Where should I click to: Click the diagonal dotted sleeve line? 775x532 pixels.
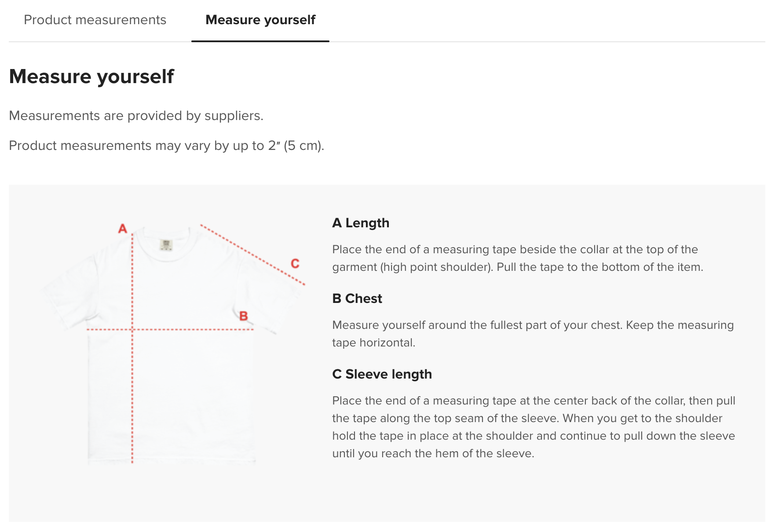pyautogui.click(x=252, y=255)
